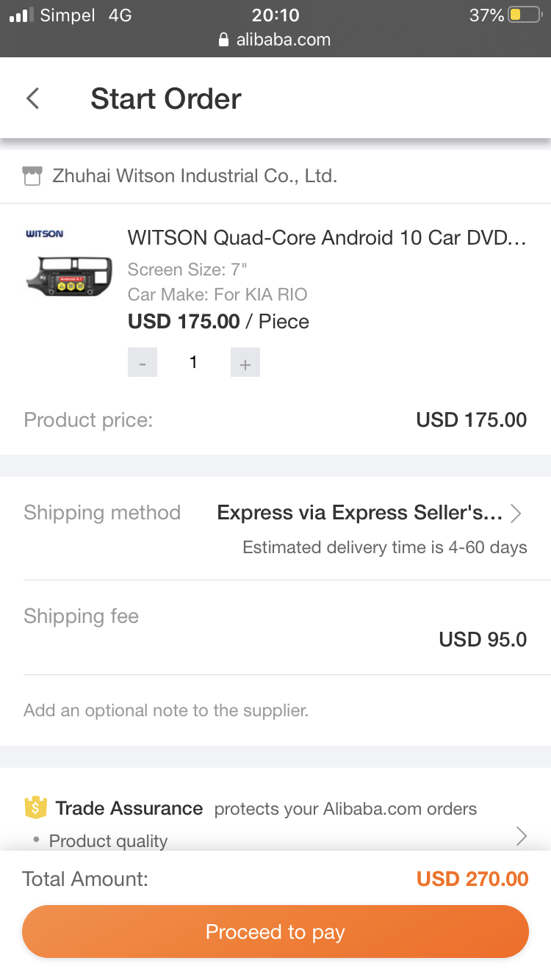Open the WITSON Quad-Core Android product title
The image size is (551, 980).
pyautogui.click(x=327, y=238)
